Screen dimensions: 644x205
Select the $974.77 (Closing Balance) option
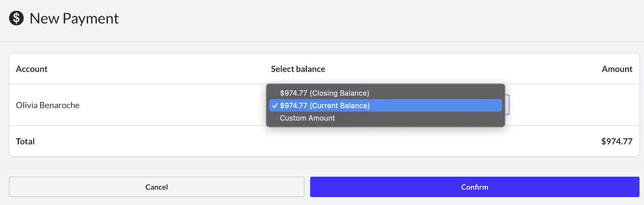coord(385,93)
